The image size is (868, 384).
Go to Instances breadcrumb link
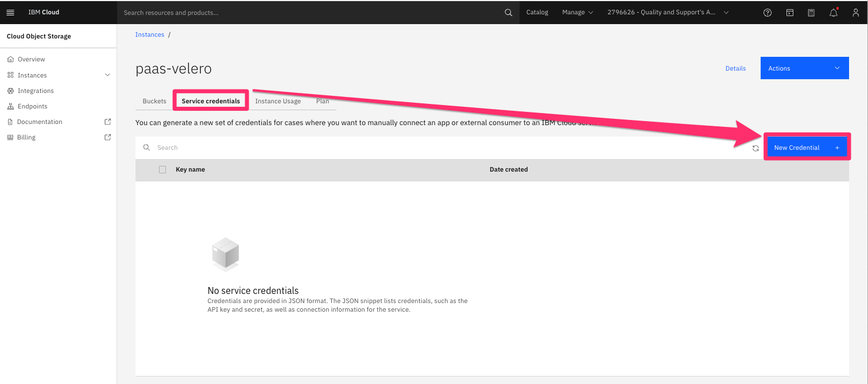pos(150,34)
